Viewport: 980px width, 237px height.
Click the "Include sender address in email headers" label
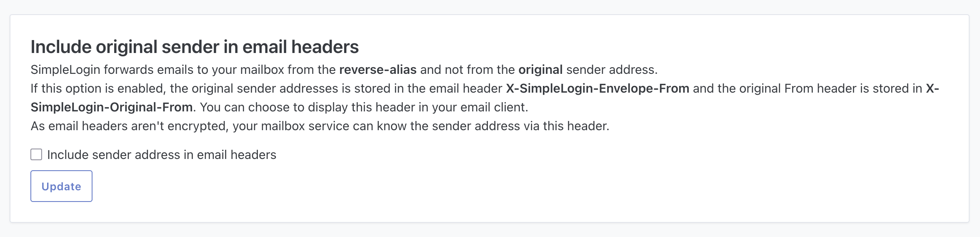pyautogui.click(x=162, y=155)
